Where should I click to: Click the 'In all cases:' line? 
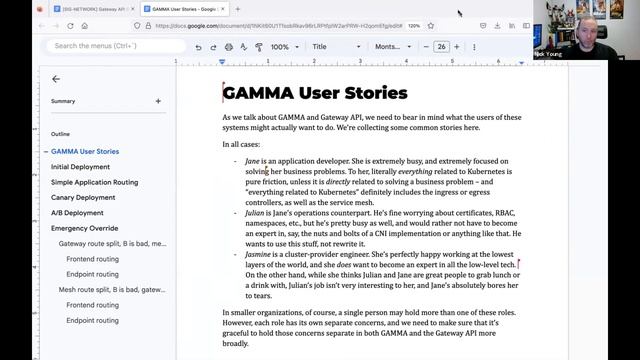click(241, 144)
